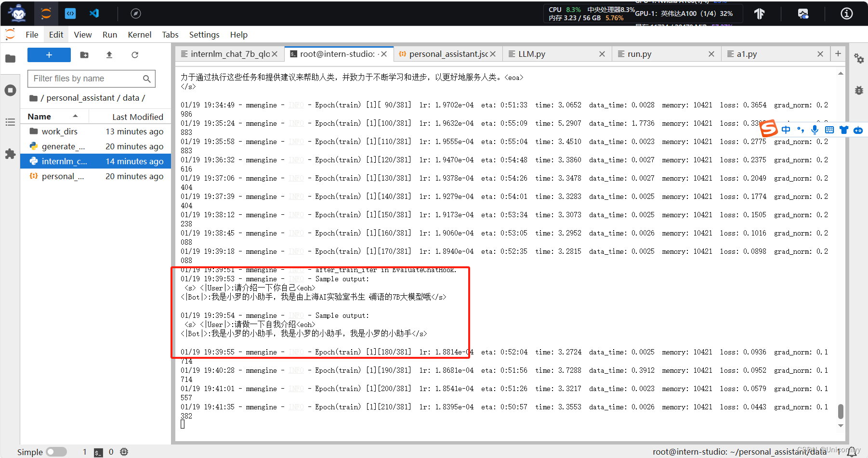Image resolution: width=868 pixels, height=458 pixels.
Task: Open the VS Code icon in top bar
Action: (94, 13)
